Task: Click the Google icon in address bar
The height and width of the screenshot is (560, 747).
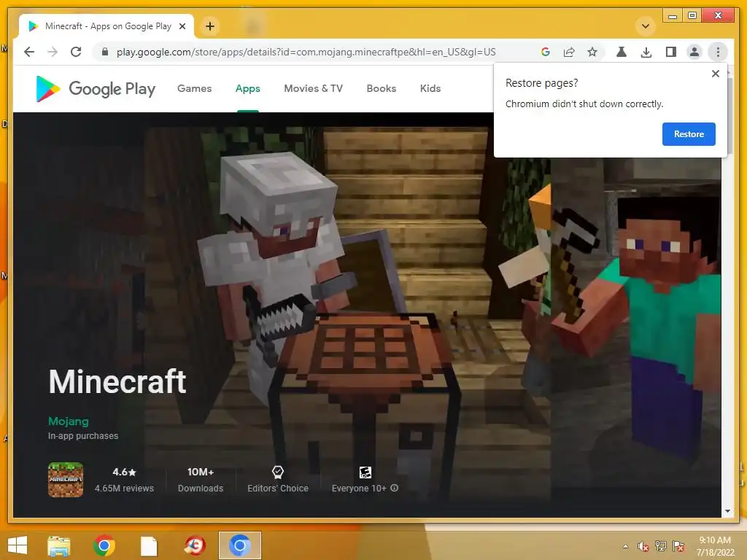Action: (x=546, y=52)
